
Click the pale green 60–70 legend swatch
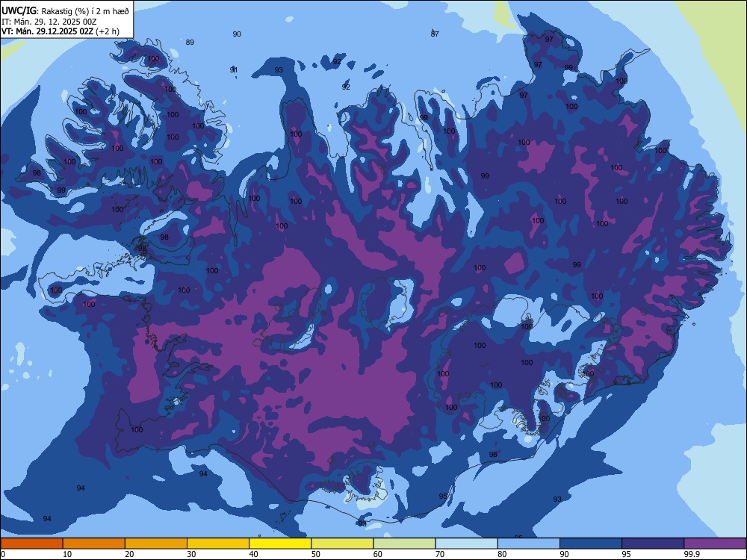click(x=404, y=544)
